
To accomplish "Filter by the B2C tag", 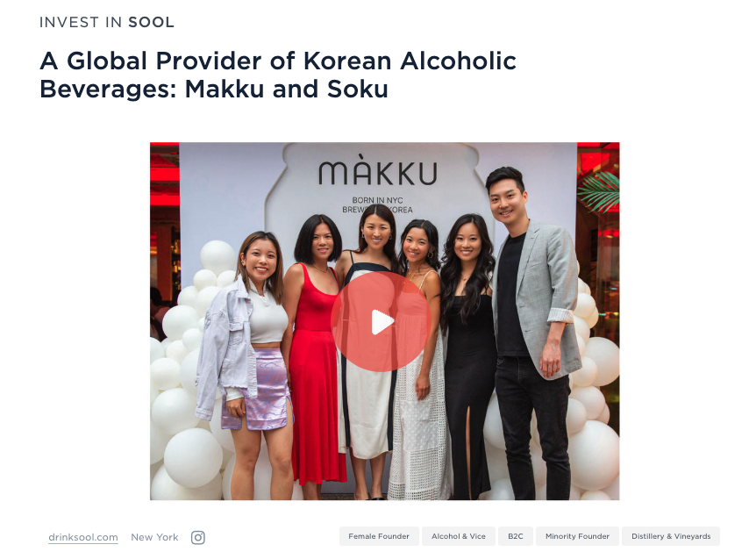I will tap(516, 536).
